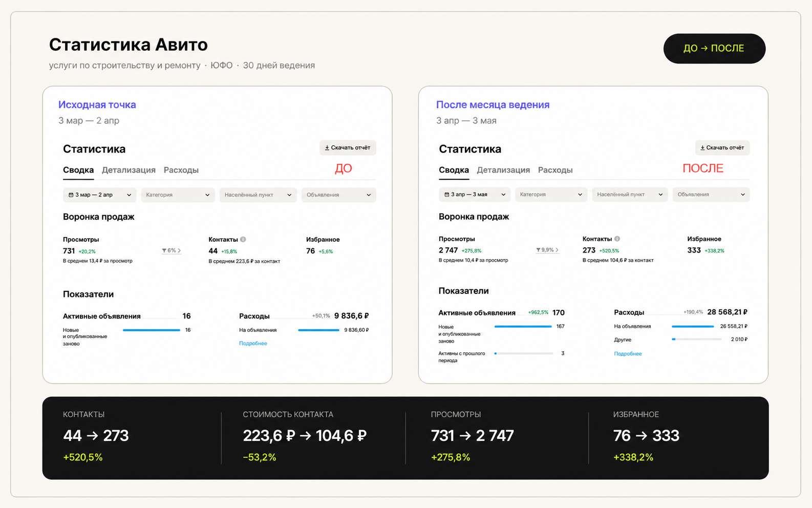
Task: Expand Населённый пункт dropdown in right panel
Action: click(630, 195)
